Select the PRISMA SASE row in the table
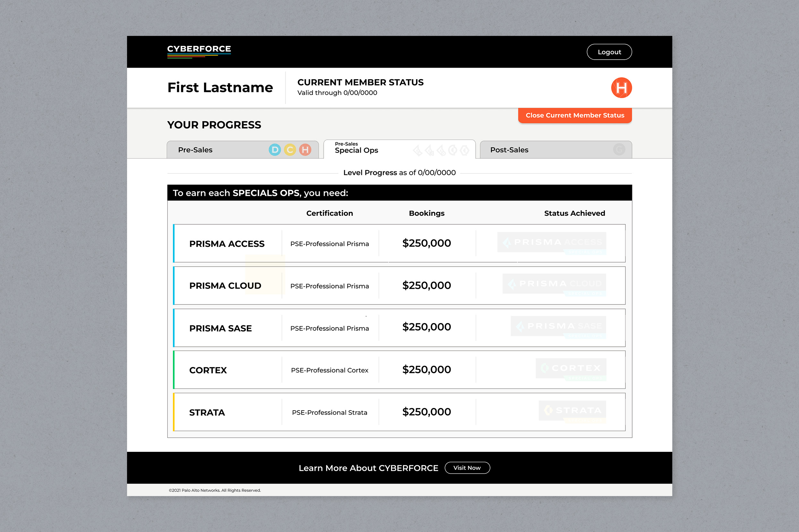Viewport: 799px width, 532px height. [220, 328]
